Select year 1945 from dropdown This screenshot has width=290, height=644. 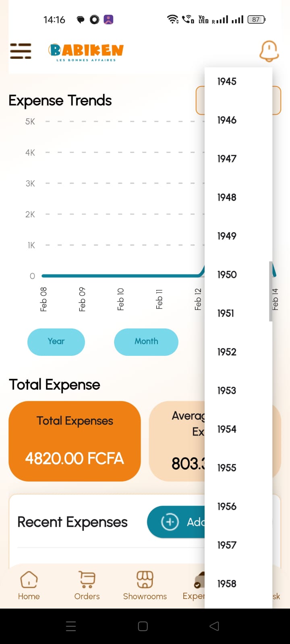click(227, 82)
